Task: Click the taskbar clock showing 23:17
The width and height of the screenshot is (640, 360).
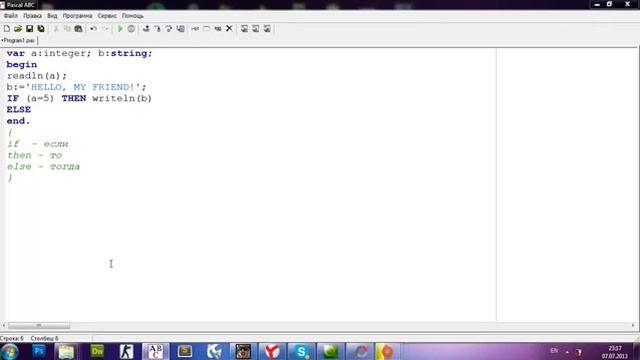Action: pos(615,352)
